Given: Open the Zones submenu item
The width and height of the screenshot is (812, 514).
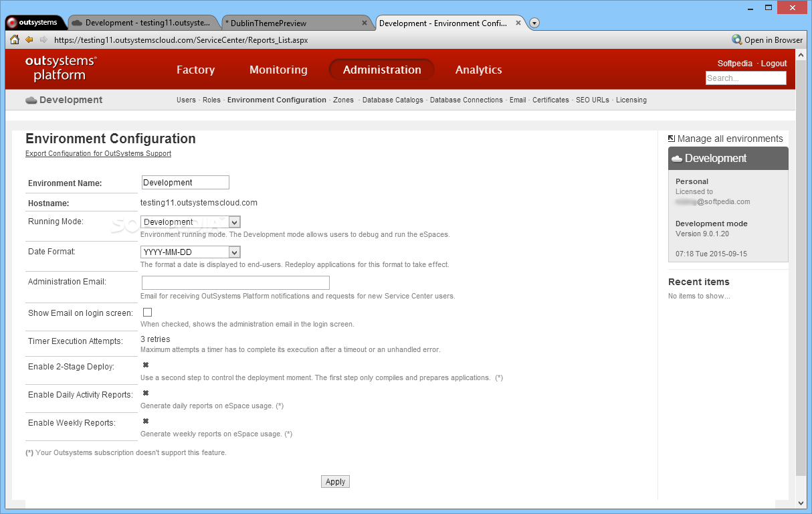Looking at the screenshot, I should pyautogui.click(x=343, y=100).
